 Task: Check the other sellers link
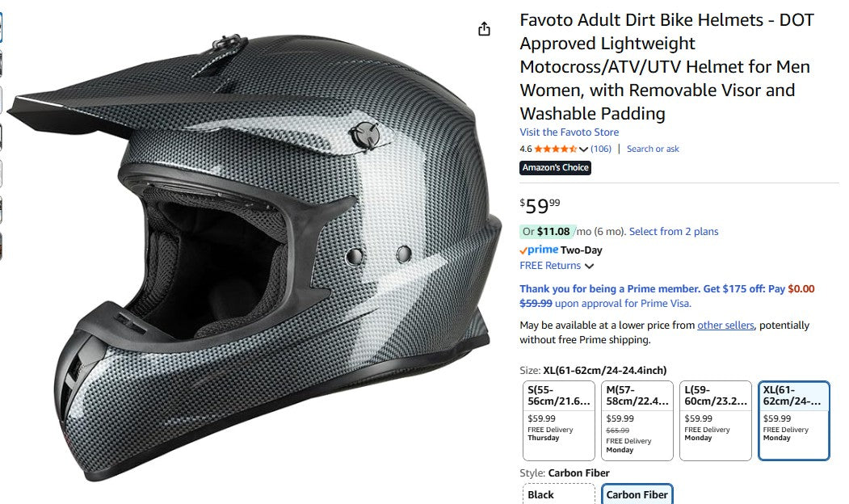726,325
